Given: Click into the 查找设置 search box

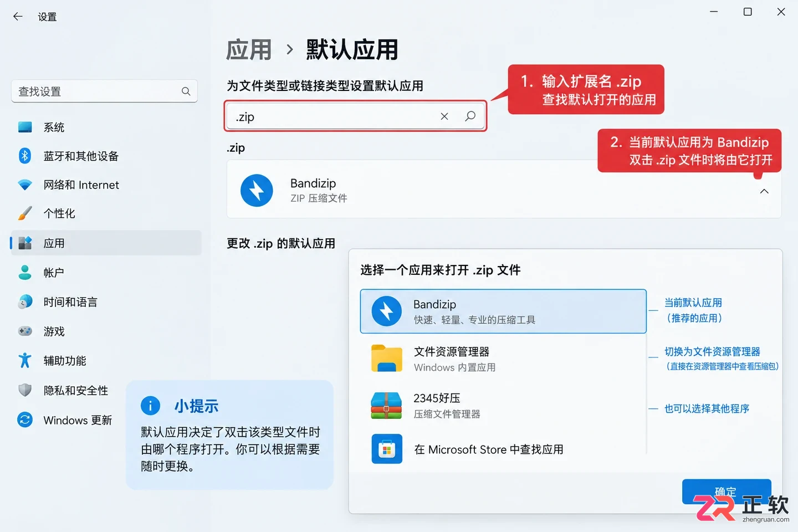Looking at the screenshot, I should [104, 91].
